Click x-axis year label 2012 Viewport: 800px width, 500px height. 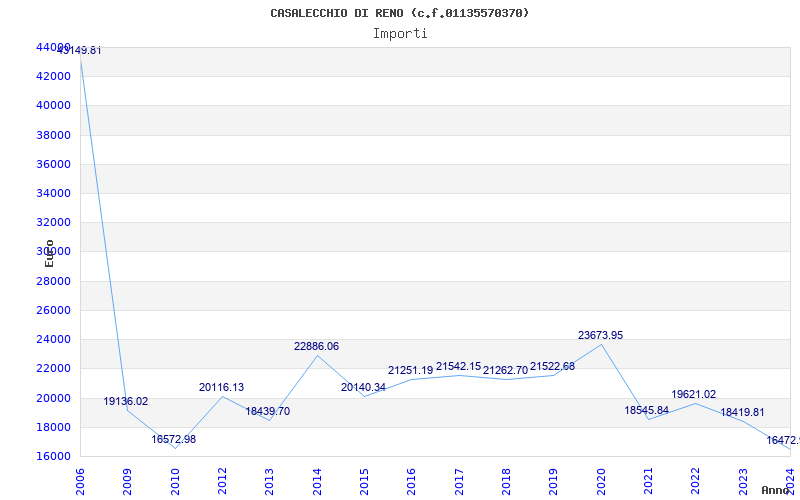point(222,482)
